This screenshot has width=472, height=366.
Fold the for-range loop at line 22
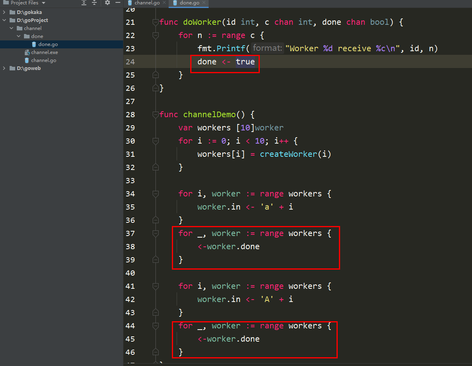tap(155, 35)
